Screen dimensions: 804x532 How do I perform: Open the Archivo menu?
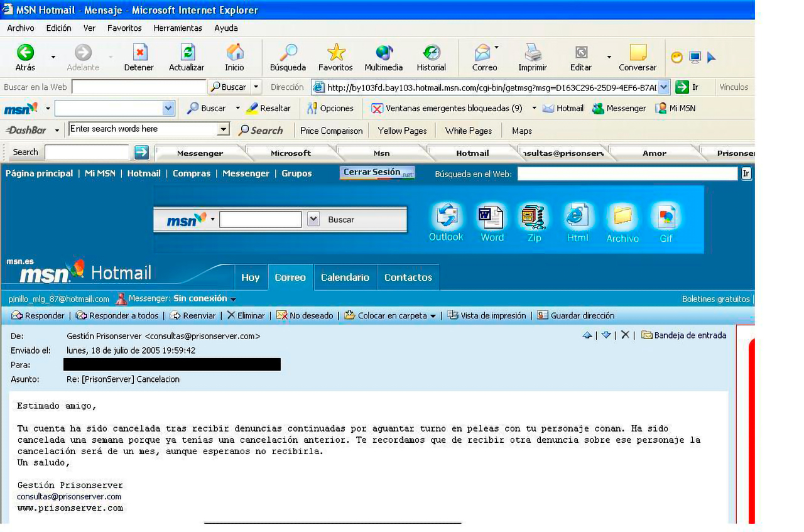pyautogui.click(x=21, y=28)
